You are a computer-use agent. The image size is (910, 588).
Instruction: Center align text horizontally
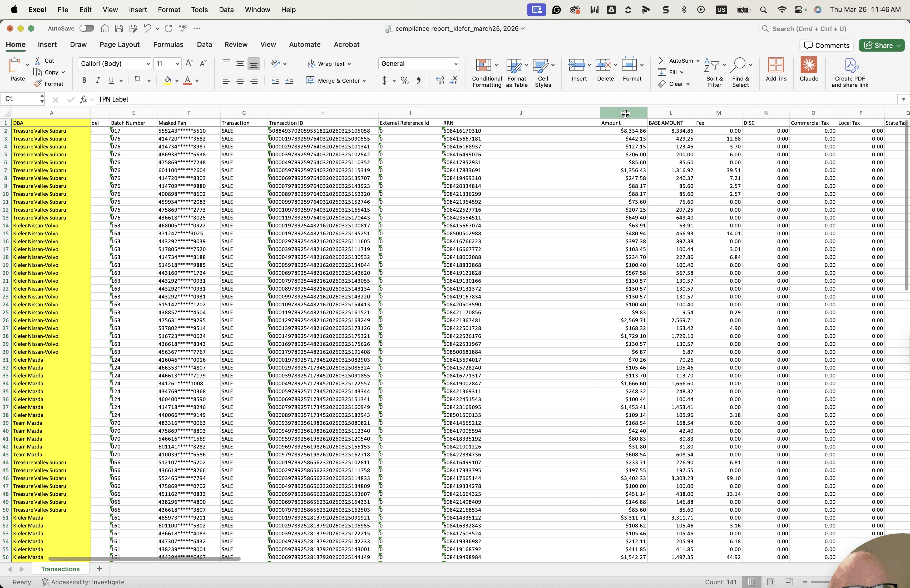click(x=240, y=80)
